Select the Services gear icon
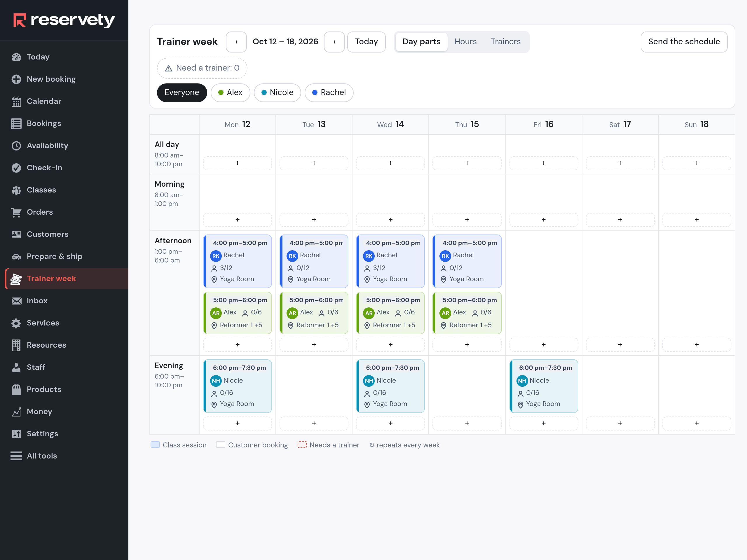The height and width of the screenshot is (560, 747). point(16,323)
